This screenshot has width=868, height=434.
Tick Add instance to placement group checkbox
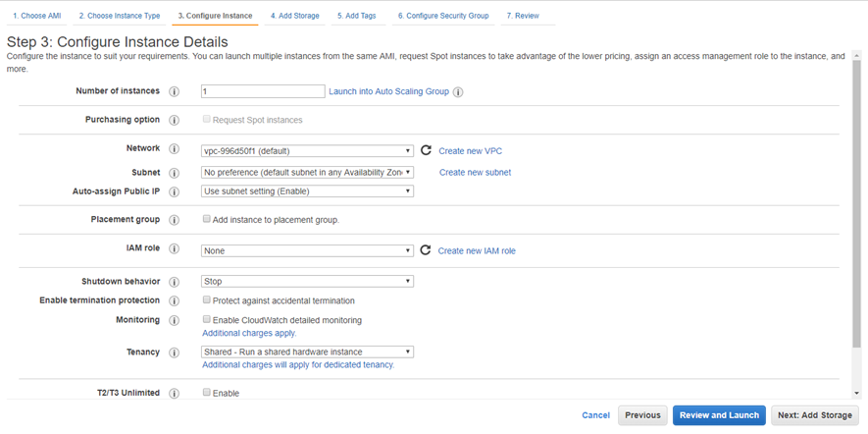(x=207, y=220)
